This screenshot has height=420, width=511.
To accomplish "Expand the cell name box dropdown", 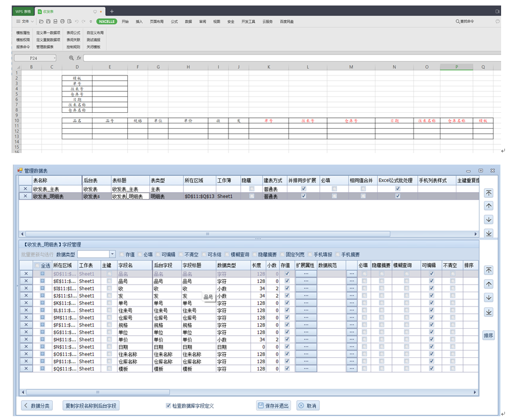I will [55, 58].
